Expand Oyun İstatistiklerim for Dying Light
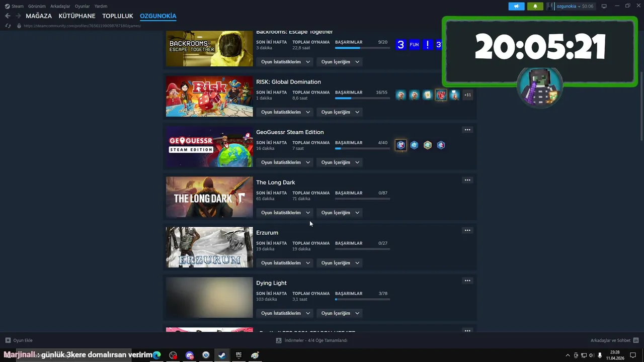 point(285,313)
